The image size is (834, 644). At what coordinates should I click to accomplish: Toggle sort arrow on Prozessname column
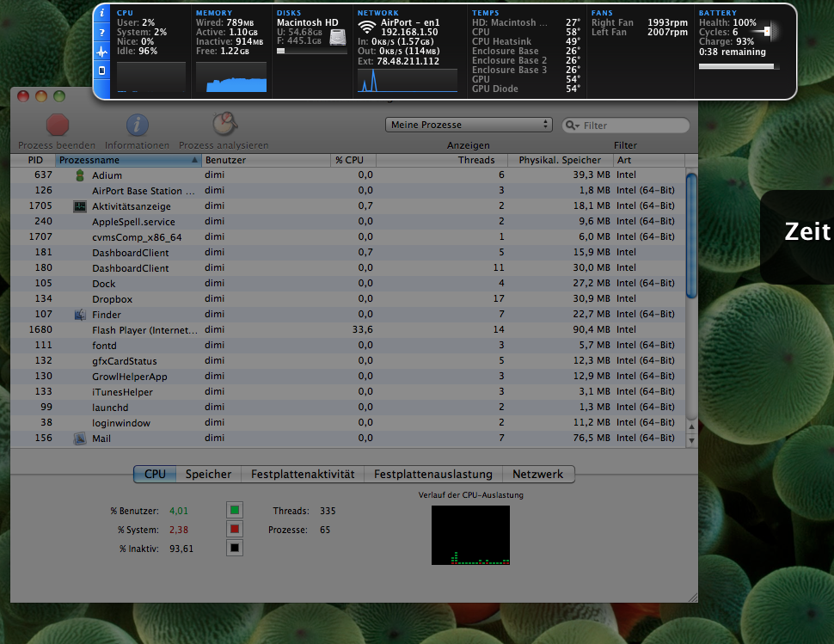[194, 160]
